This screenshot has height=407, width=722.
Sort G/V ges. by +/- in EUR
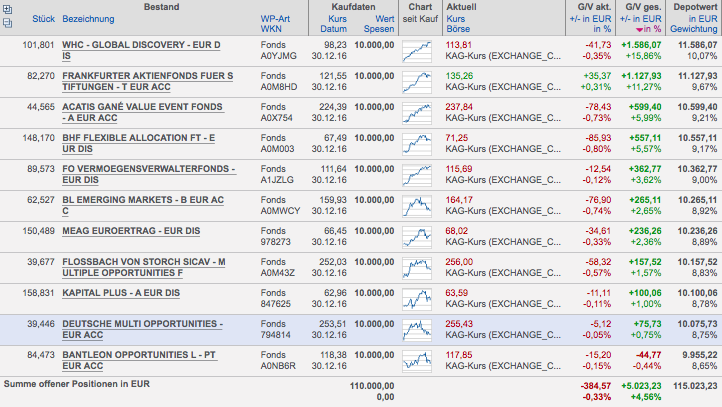[640, 19]
